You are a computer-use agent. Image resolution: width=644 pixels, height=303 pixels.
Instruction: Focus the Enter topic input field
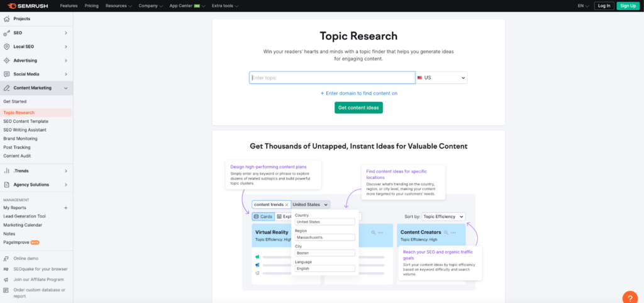[x=332, y=77]
